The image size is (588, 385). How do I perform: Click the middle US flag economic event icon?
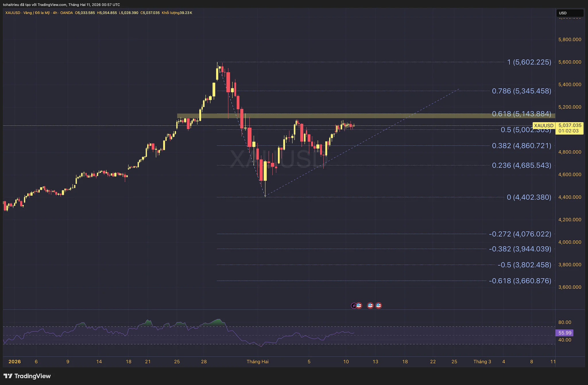click(370, 306)
